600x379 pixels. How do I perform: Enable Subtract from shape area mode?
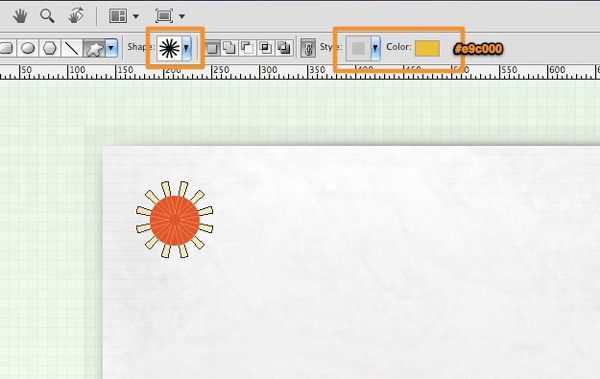click(x=247, y=48)
